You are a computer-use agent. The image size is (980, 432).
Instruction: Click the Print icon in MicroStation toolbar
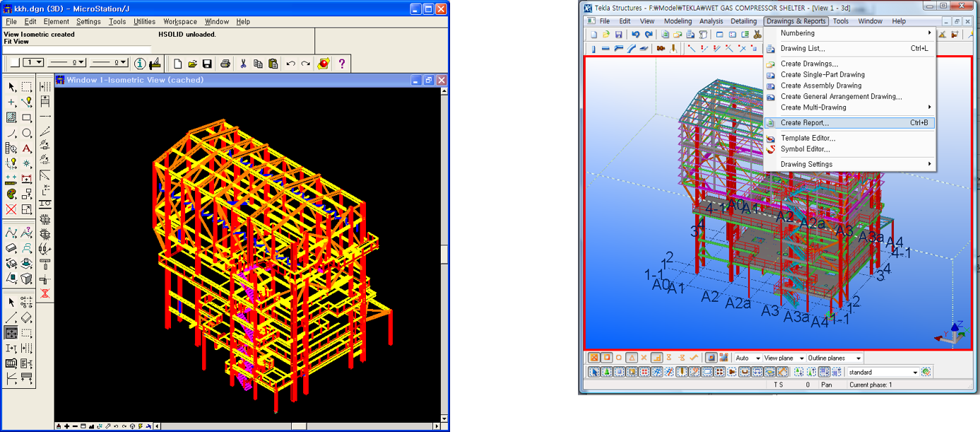coord(225,64)
